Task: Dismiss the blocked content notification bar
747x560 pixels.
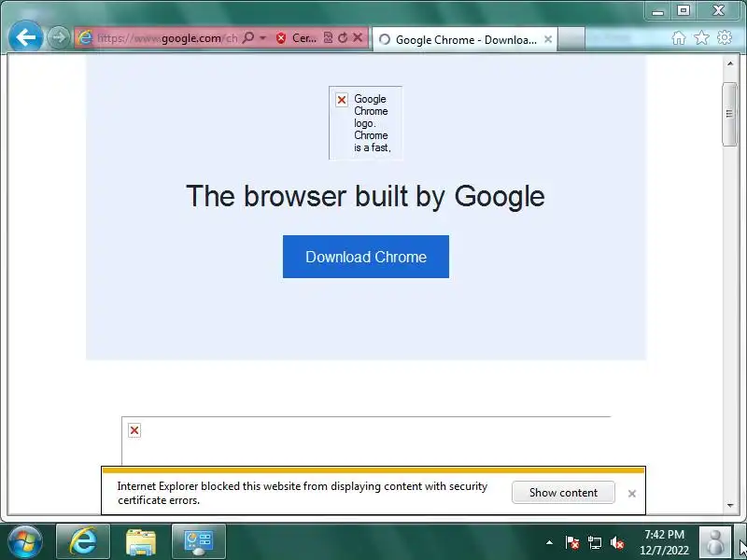Action: coord(632,494)
